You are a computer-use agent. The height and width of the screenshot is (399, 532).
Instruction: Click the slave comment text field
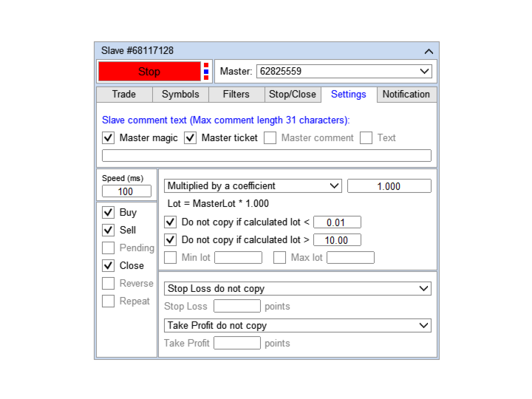(267, 156)
